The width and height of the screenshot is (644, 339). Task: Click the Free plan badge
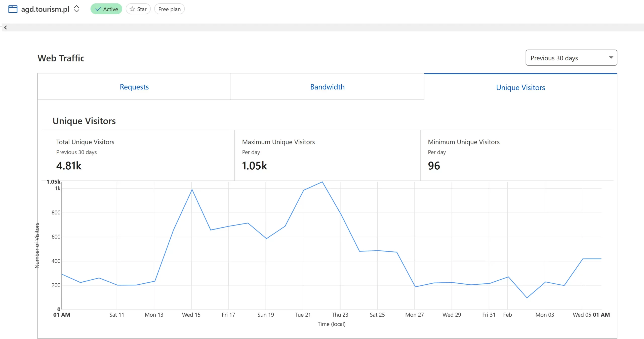tap(169, 9)
